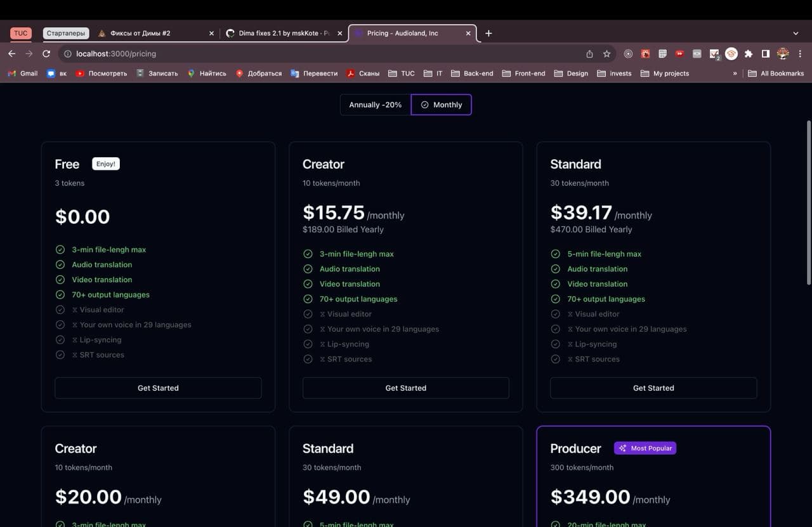Show hidden bookmarks via double chevron

tap(735, 74)
